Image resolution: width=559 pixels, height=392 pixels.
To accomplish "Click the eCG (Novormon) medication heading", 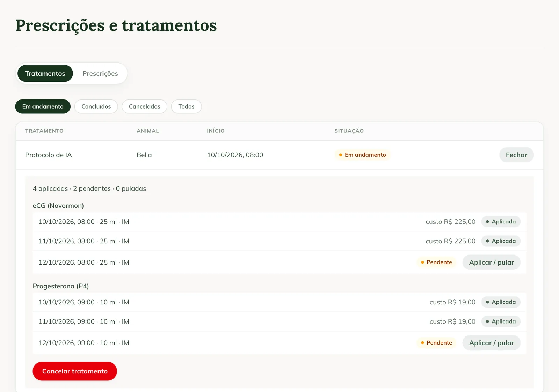I will point(58,206).
